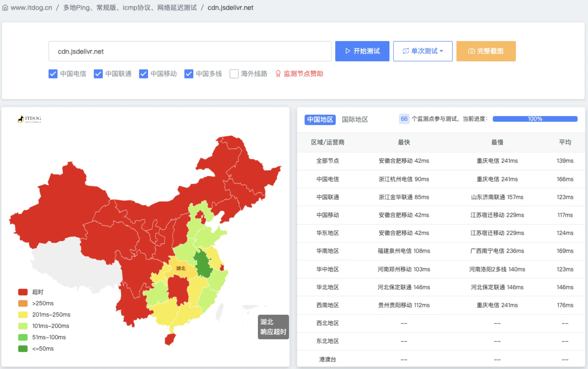Toggle the 中国联通 checkbox
The width and height of the screenshot is (588, 369).
pyautogui.click(x=98, y=74)
